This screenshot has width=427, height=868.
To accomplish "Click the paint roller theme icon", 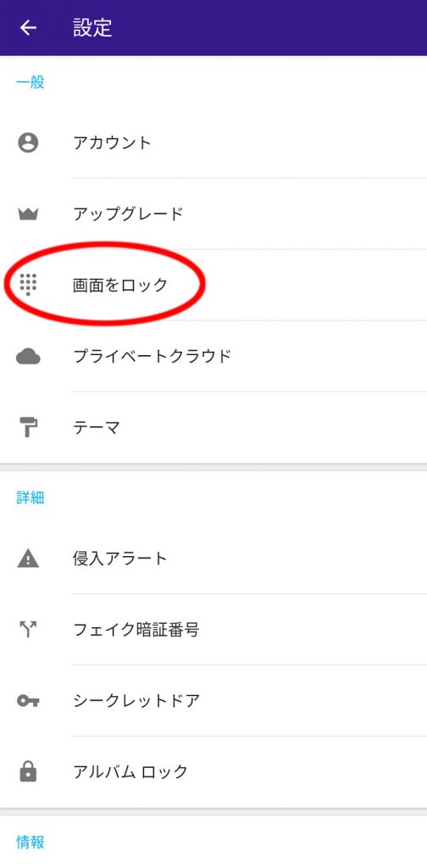I will (28, 427).
